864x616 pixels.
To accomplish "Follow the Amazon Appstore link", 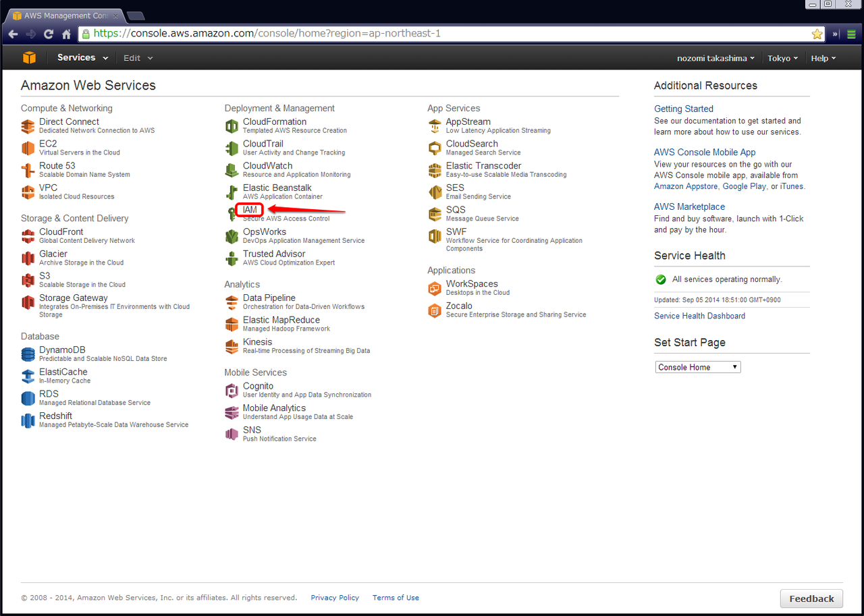I will coord(686,186).
